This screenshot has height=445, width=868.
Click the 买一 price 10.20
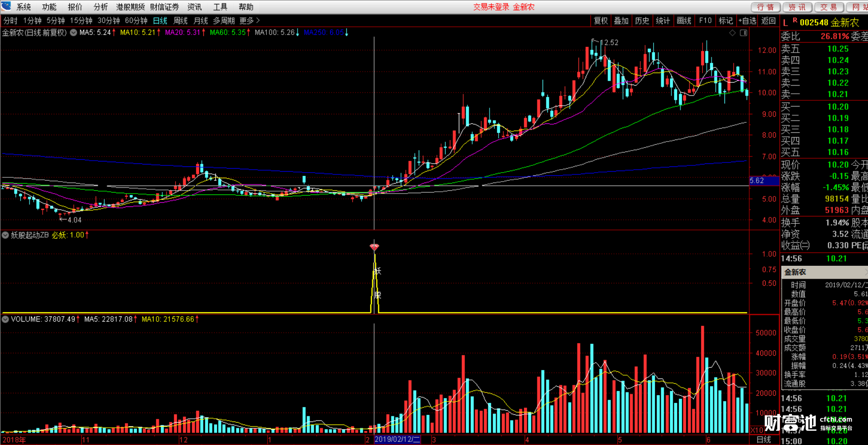[838, 107]
